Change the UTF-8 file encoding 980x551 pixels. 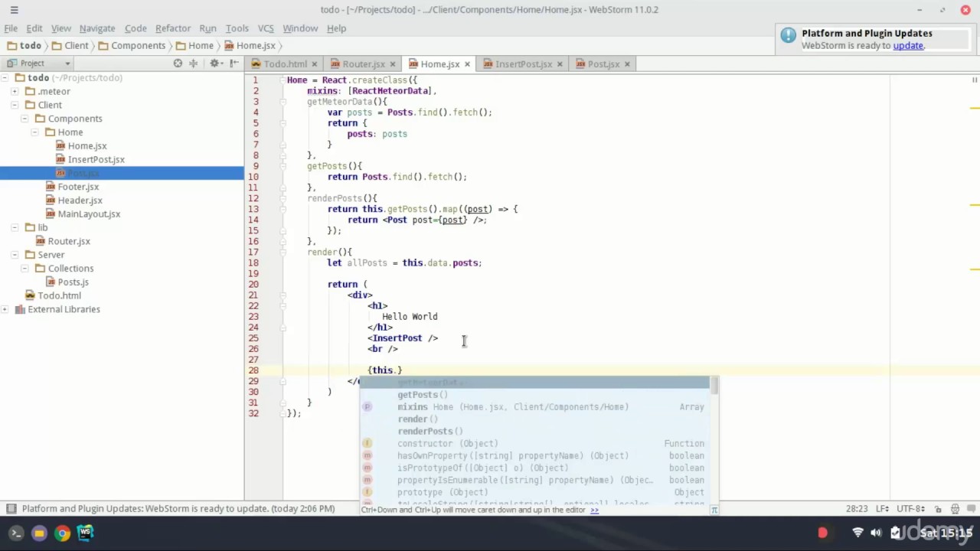pyautogui.click(x=910, y=509)
